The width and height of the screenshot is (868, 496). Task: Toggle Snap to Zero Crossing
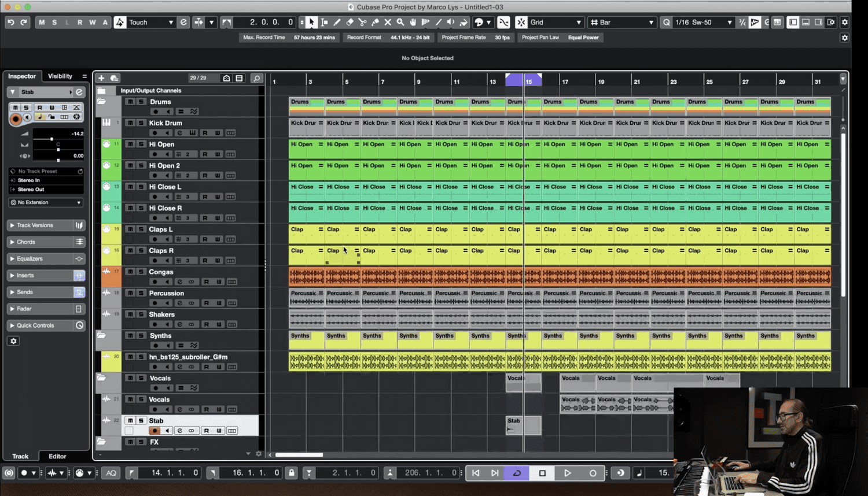503,22
